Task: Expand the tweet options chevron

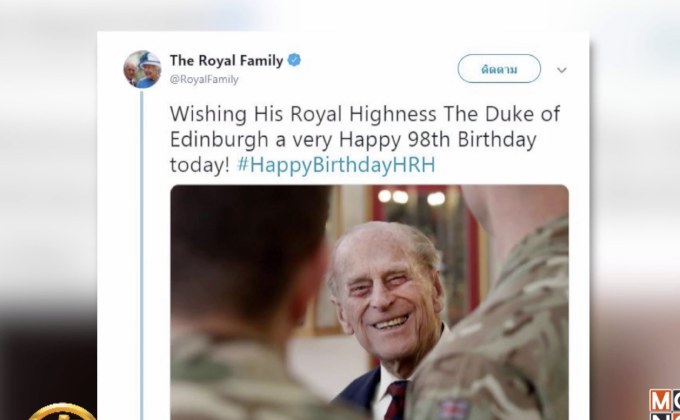Action: point(561,70)
